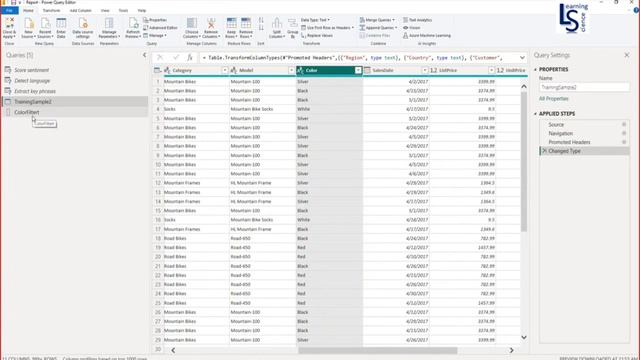This screenshot has height=360, width=640.
Task: Delete the Changed Type step via its X
Action: click(544, 151)
